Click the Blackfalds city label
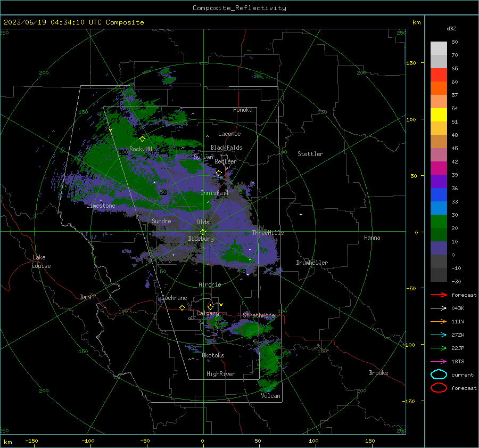 pos(226,148)
